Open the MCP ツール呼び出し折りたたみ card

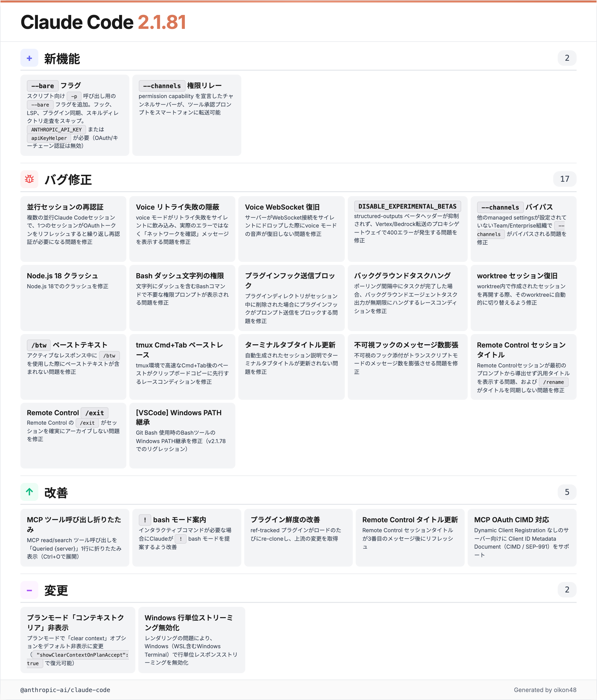(75, 537)
